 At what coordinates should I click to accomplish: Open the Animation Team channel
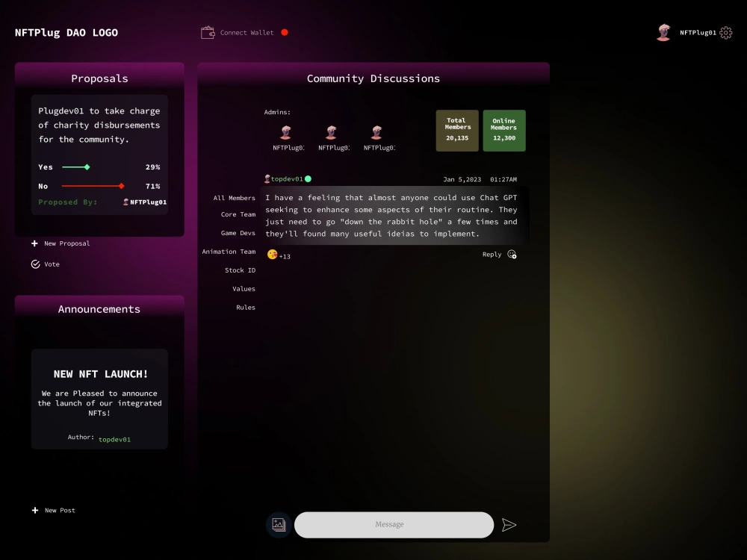229,252
